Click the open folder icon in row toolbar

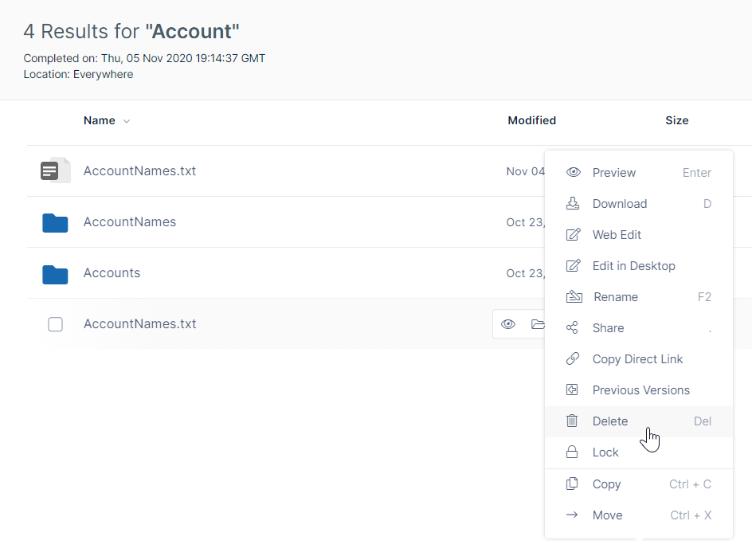pyautogui.click(x=537, y=324)
